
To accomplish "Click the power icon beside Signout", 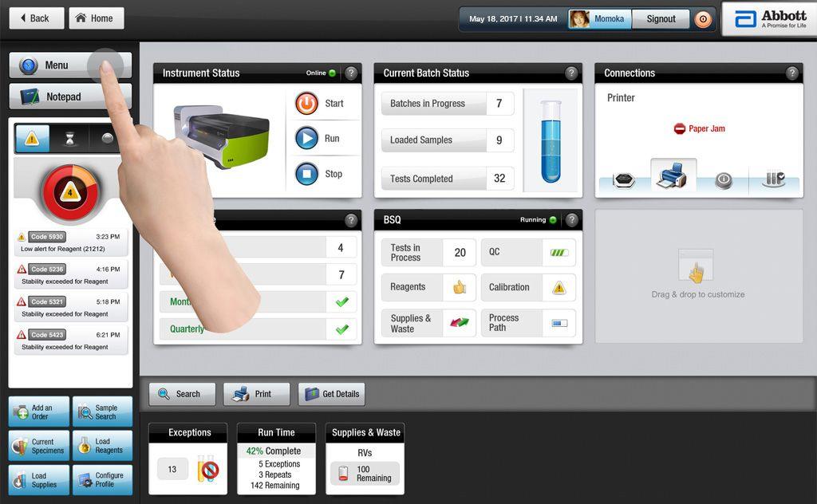I will point(703,19).
